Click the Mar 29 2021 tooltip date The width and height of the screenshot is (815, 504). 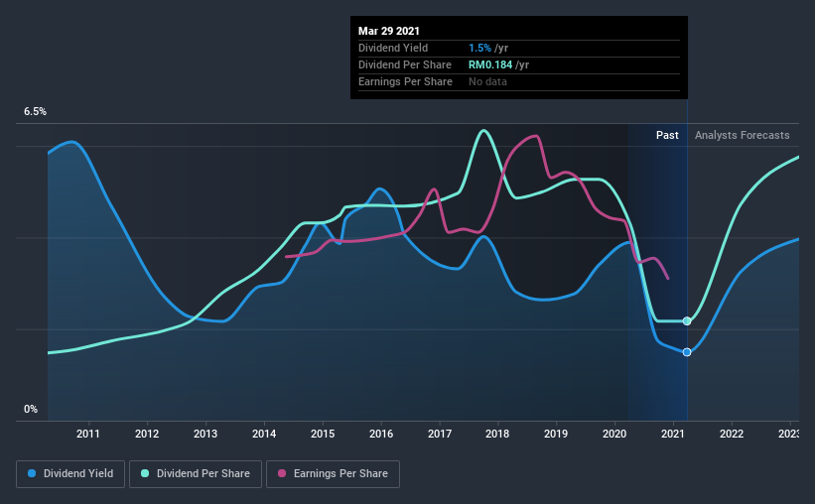coord(389,31)
